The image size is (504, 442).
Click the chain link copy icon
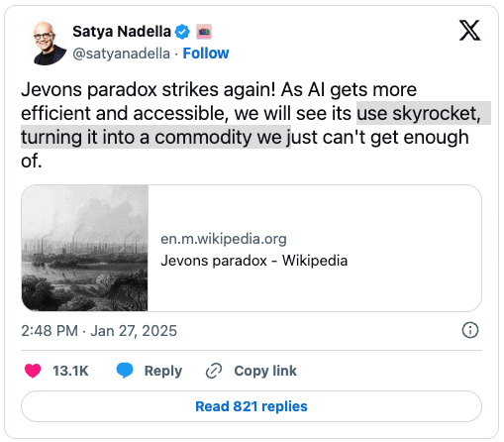pyautogui.click(x=214, y=371)
